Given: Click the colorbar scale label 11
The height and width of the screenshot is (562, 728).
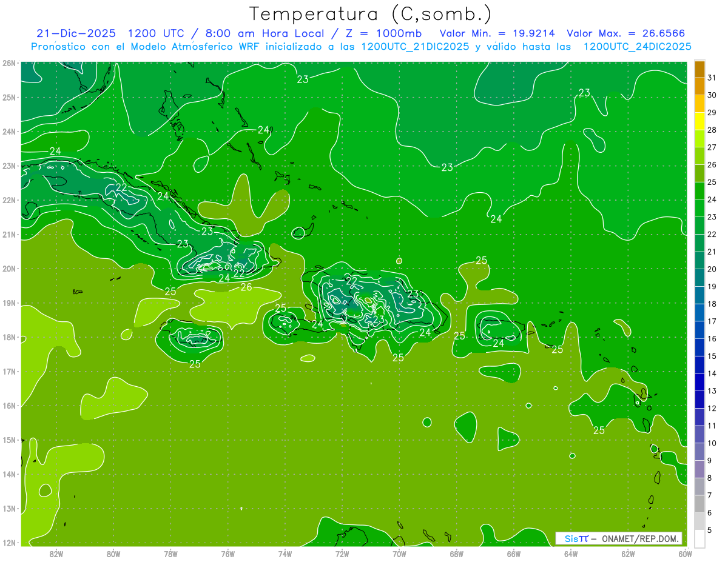Looking at the screenshot, I should 712,426.
